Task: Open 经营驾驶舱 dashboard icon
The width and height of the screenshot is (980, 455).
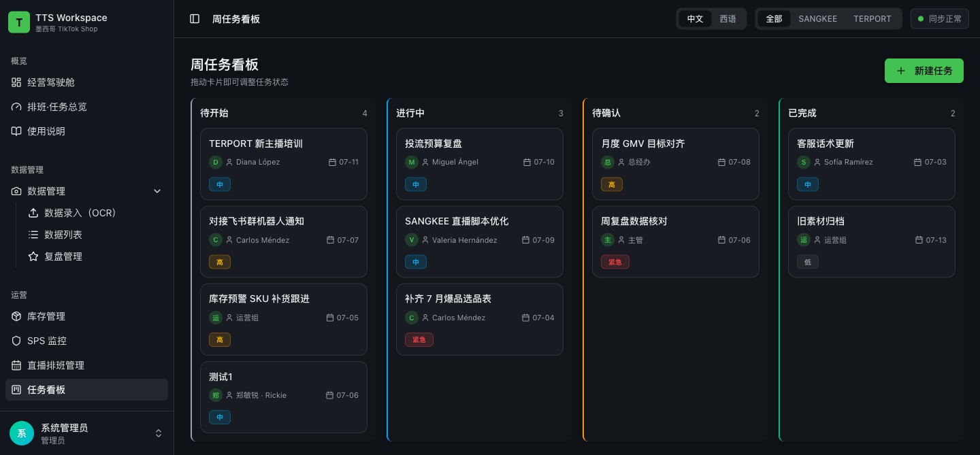Action: click(16, 82)
